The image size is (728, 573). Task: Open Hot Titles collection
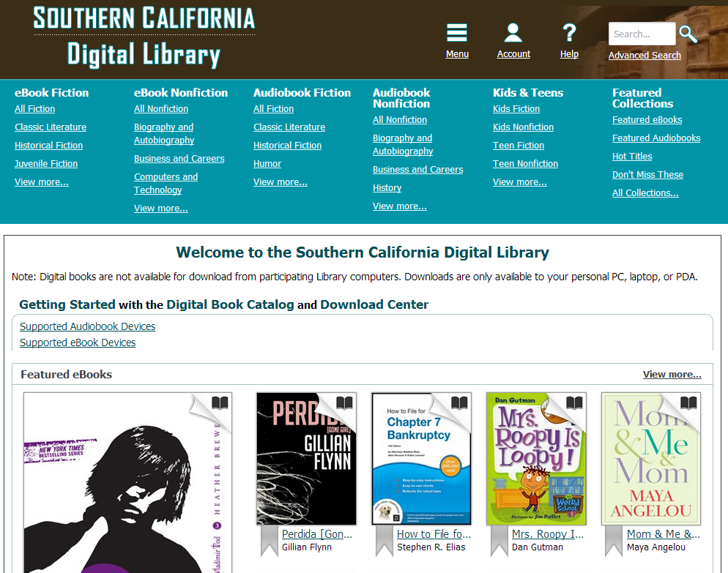pyautogui.click(x=632, y=157)
